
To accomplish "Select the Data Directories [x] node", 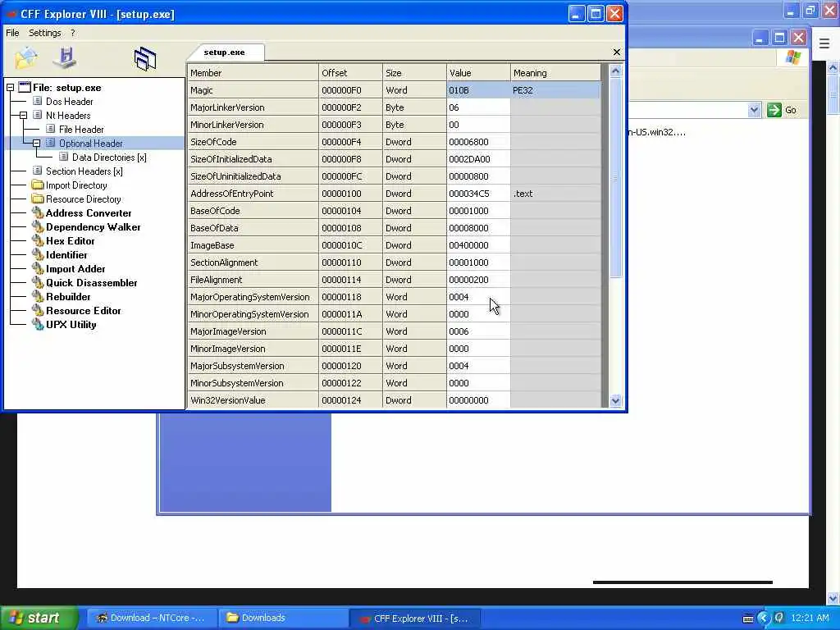I will point(109,157).
